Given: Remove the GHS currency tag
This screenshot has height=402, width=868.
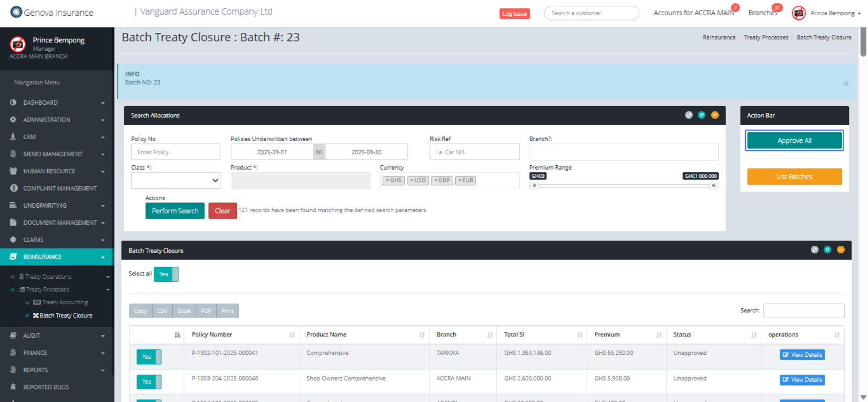Looking at the screenshot, I should pyautogui.click(x=388, y=181).
